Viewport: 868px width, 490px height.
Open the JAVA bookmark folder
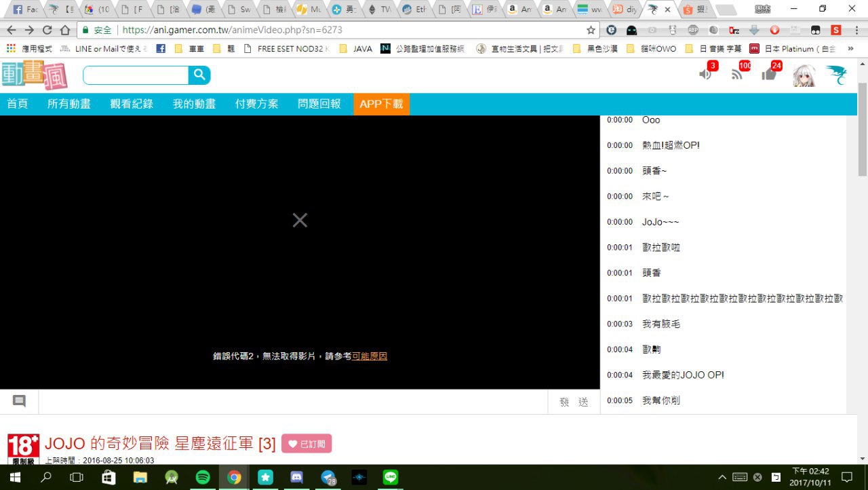coord(355,49)
